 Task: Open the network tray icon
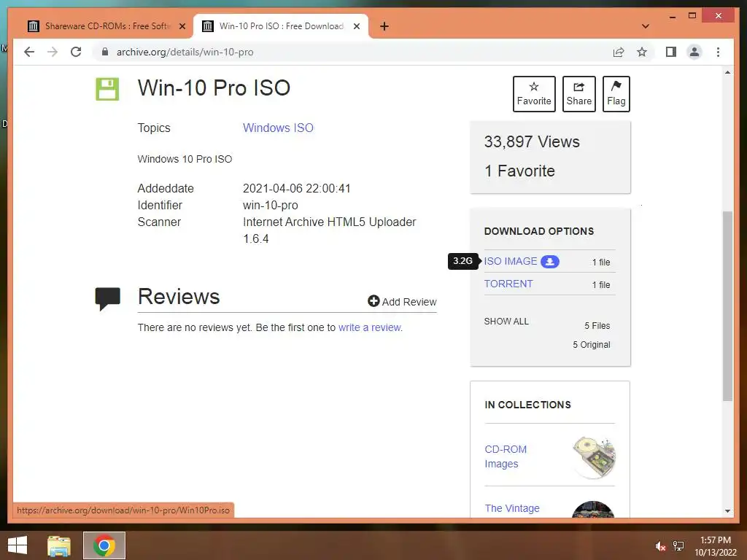tap(678, 546)
